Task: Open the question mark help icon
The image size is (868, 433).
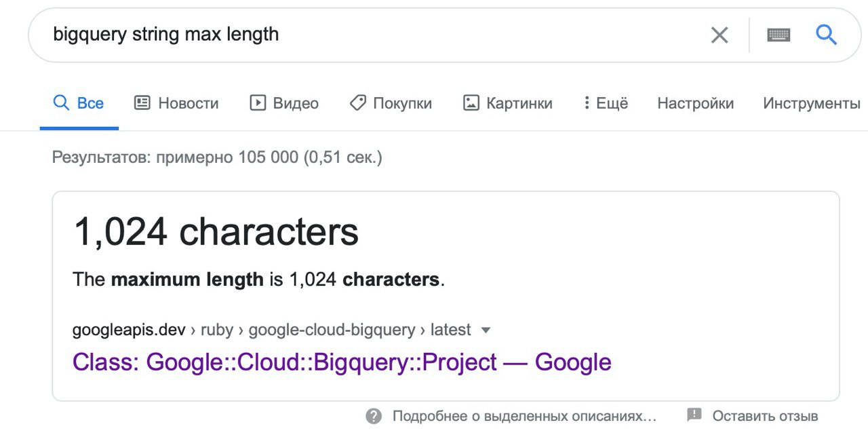Action: (374, 416)
